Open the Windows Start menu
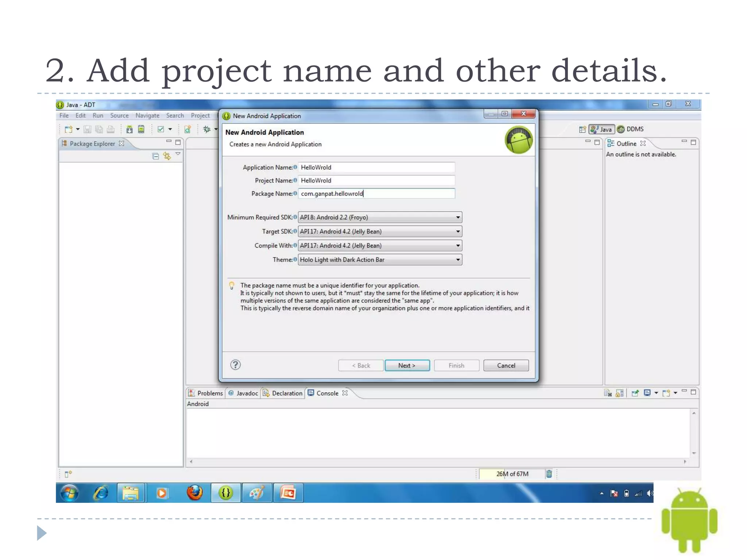The image size is (747, 560). (69, 493)
